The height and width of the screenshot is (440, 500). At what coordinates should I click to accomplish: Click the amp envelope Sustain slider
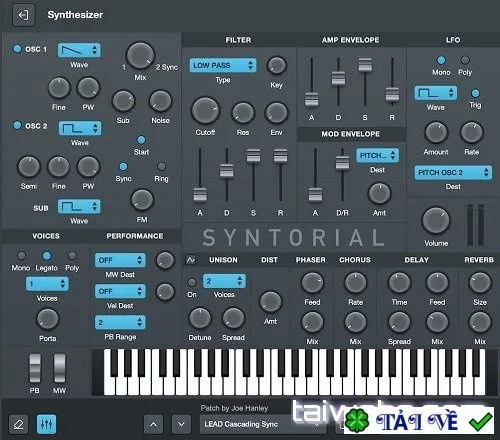[x=365, y=65]
